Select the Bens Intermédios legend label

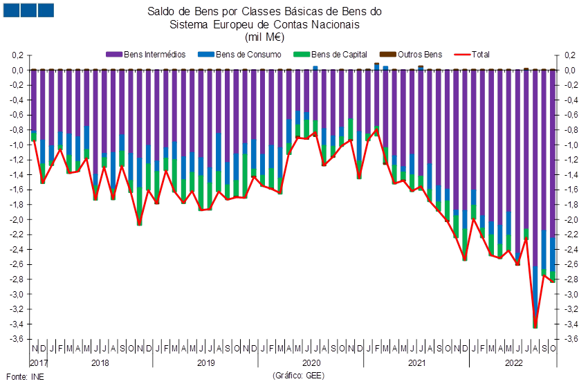point(154,55)
